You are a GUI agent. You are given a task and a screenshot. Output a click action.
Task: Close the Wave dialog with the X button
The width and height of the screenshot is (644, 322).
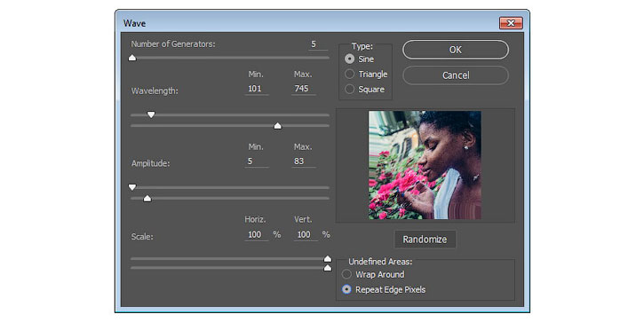click(x=511, y=23)
